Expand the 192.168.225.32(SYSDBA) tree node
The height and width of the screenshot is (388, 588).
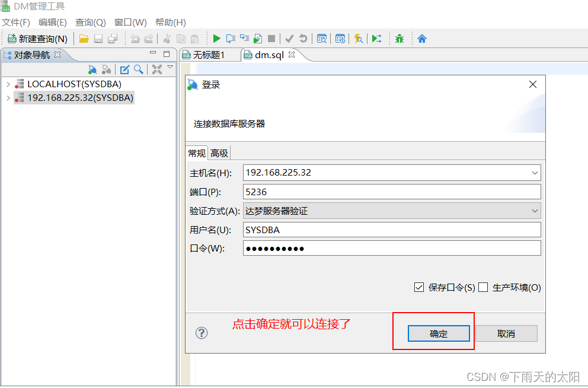pos(8,98)
